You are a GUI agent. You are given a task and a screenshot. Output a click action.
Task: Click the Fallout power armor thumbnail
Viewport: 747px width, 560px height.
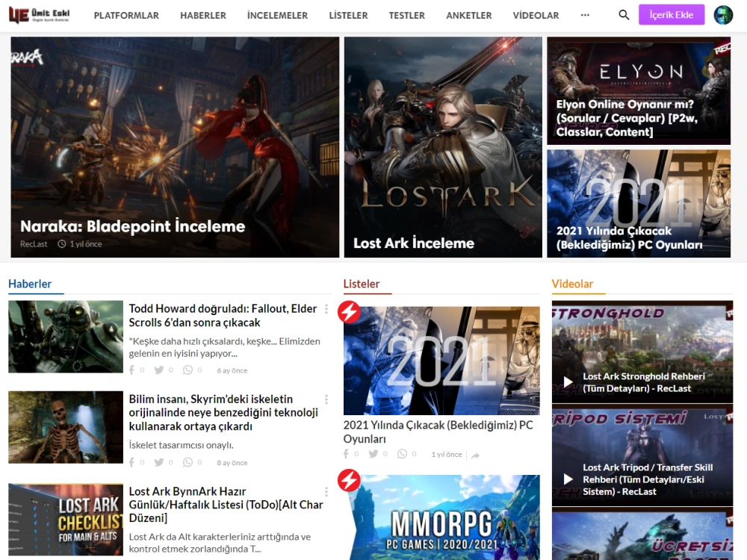[66, 337]
